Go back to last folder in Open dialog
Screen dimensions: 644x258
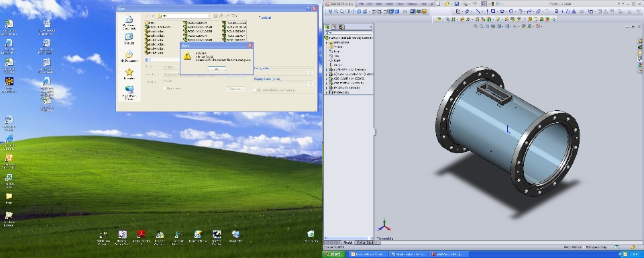click(215, 16)
